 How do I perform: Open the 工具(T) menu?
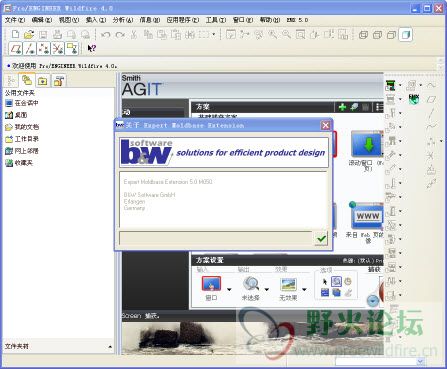[216, 20]
